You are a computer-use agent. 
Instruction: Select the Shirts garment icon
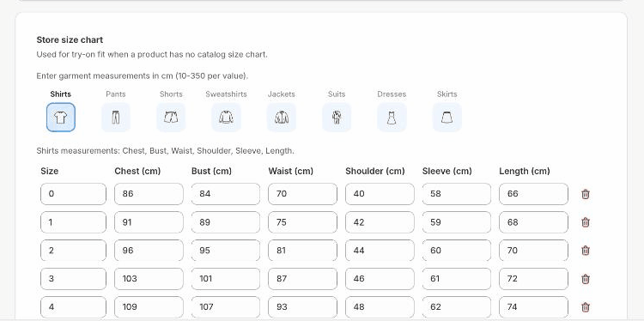61,118
